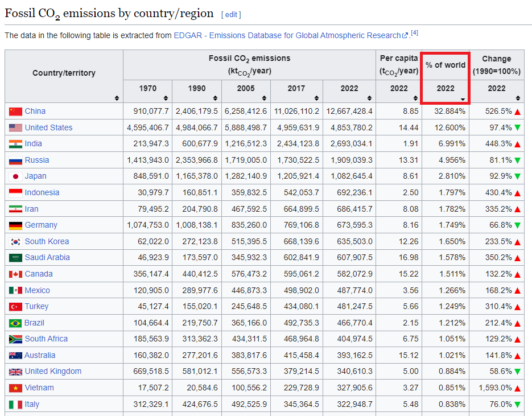Click the Australia flag icon

click(15, 356)
